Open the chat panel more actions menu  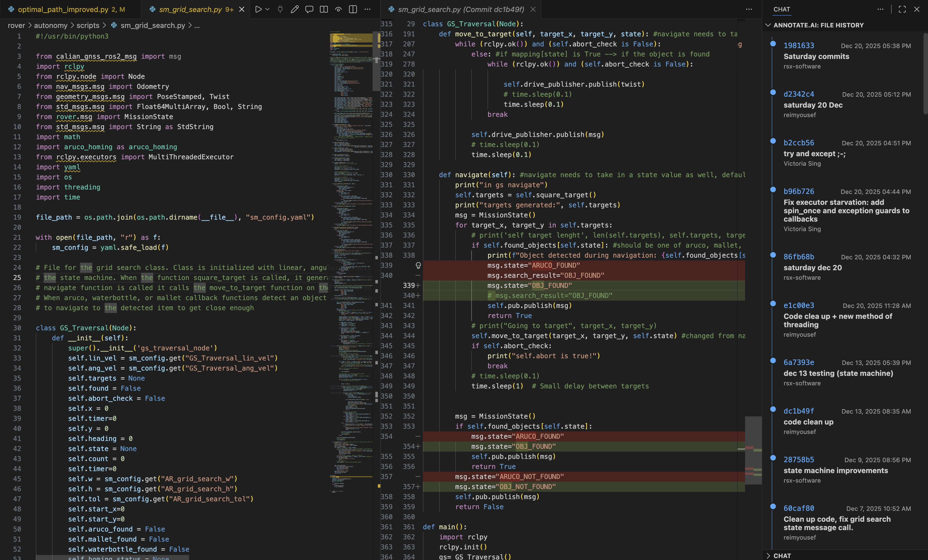880,10
